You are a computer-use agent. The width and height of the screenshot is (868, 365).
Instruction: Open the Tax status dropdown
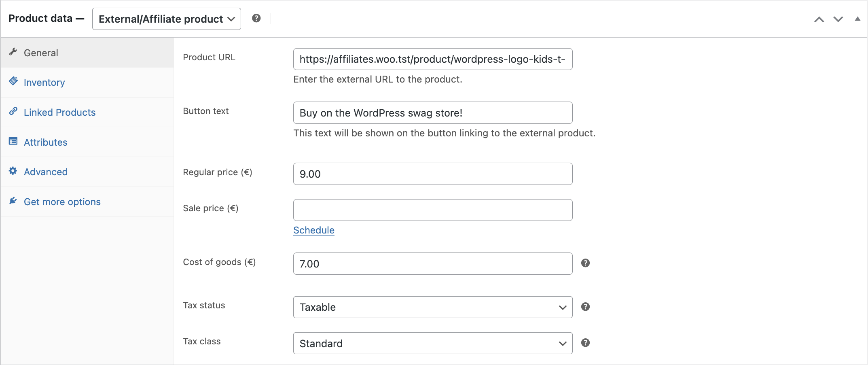click(432, 307)
